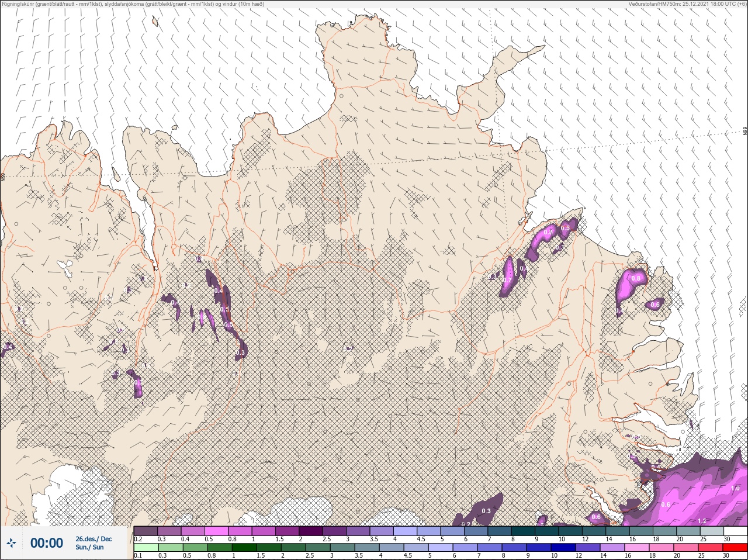
Task: Click the '4.5' label under the rain legend
Action: point(408,556)
